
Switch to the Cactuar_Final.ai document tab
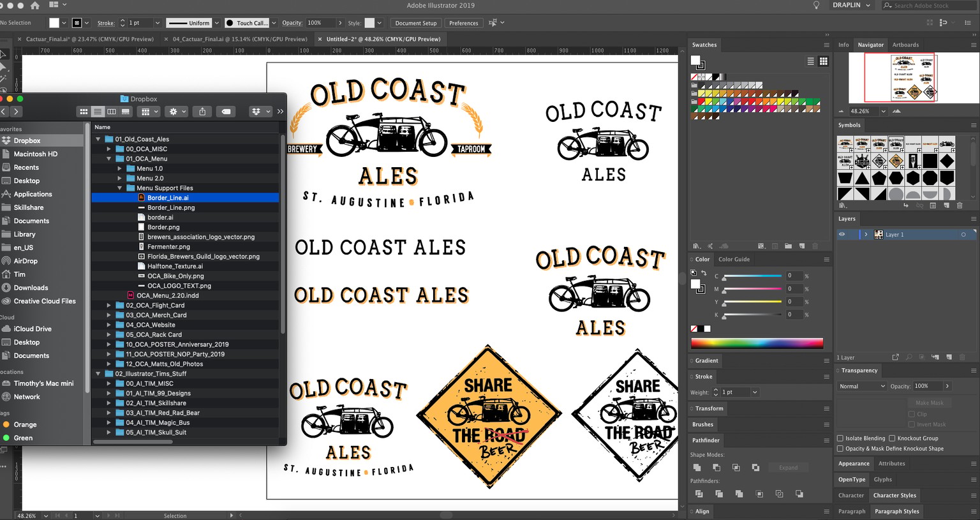(90, 39)
